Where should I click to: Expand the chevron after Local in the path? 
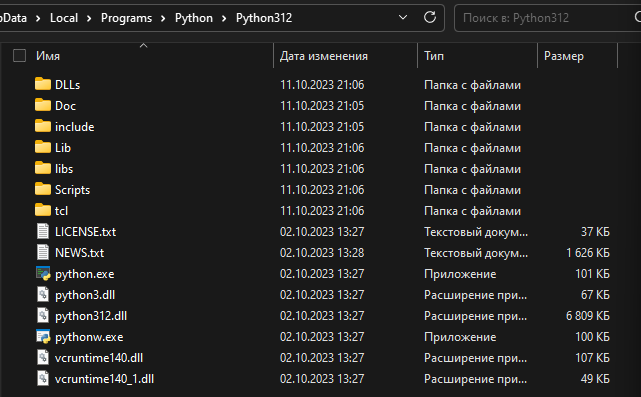[89, 18]
